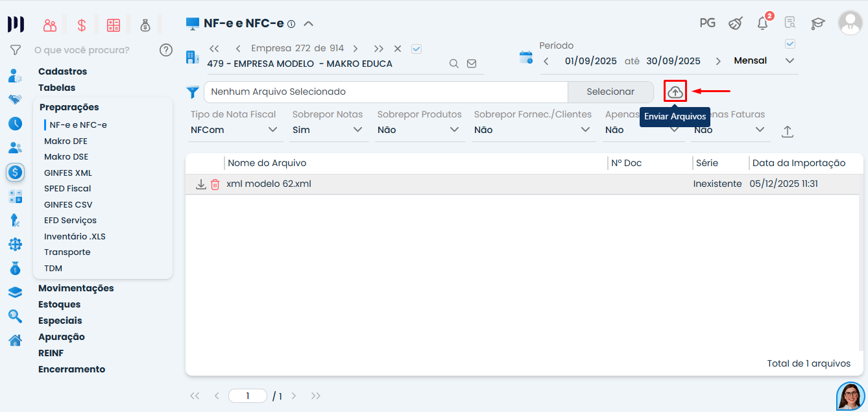Image resolution: width=868 pixels, height=412 pixels.
Task: Open the calculator module in top bar
Action: tap(114, 25)
